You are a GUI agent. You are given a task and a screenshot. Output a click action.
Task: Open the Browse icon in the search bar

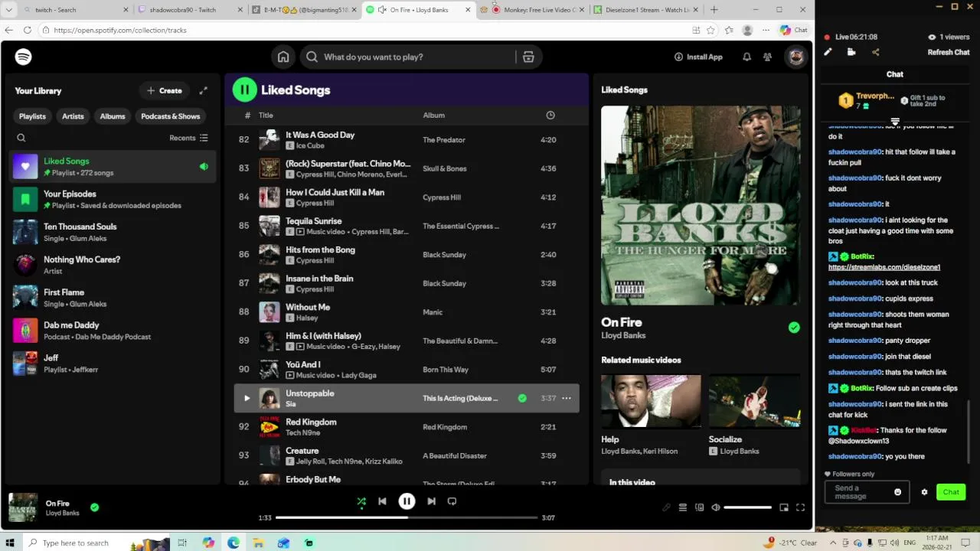(528, 57)
